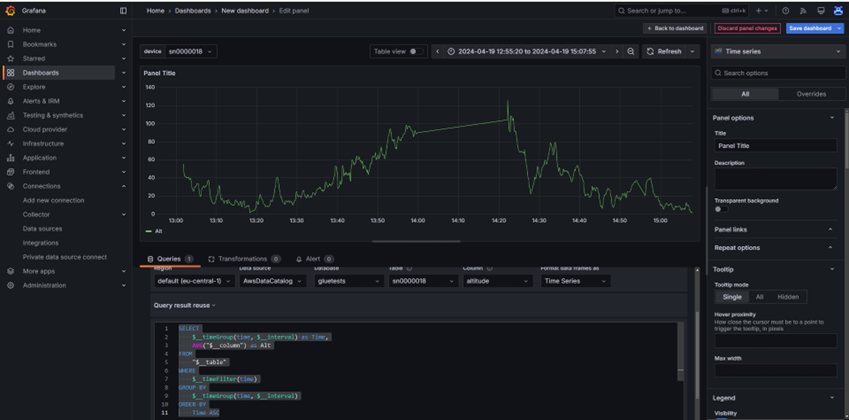Open the news feed icon in top bar
The image size is (849, 420).
(804, 11)
